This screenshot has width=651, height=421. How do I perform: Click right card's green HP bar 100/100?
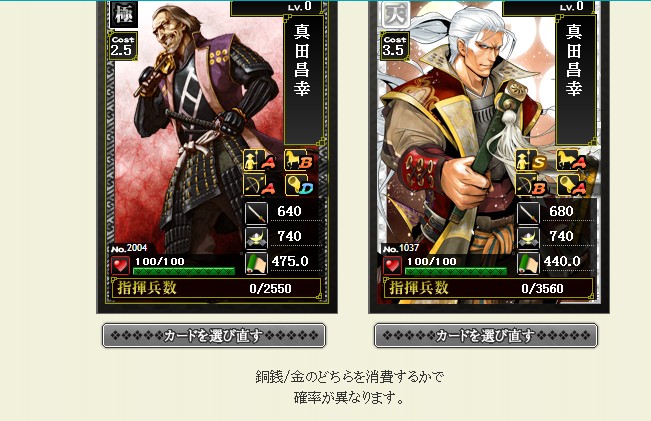pos(456,271)
